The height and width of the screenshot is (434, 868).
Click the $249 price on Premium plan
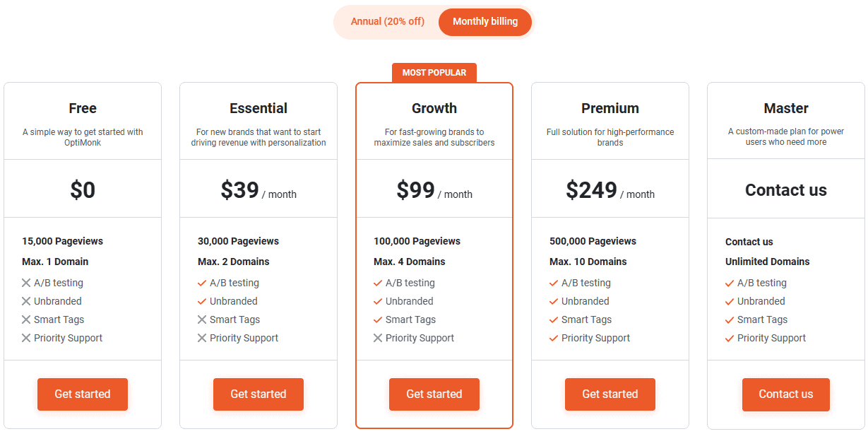tap(592, 189)
